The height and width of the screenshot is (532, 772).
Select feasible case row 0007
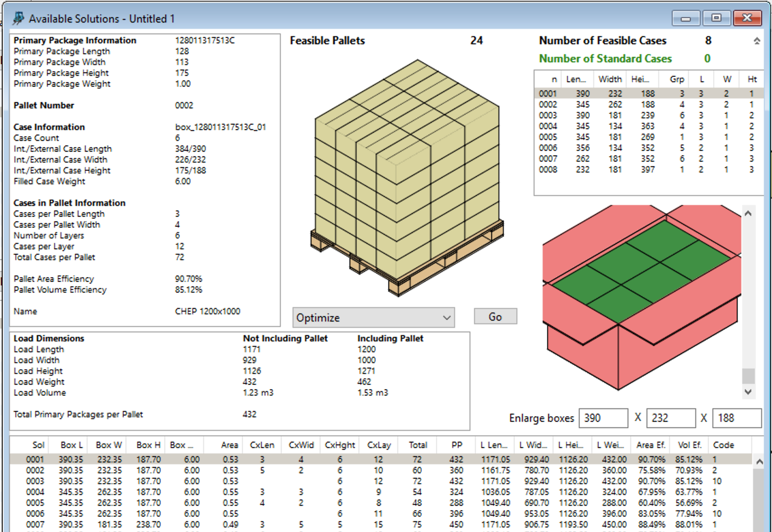(x=649, y=159)
